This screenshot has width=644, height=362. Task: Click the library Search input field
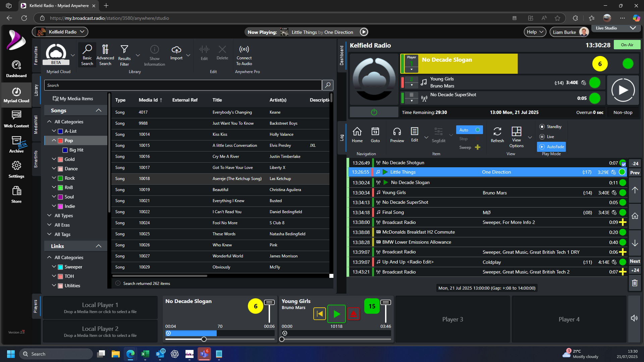coord(183,85)
